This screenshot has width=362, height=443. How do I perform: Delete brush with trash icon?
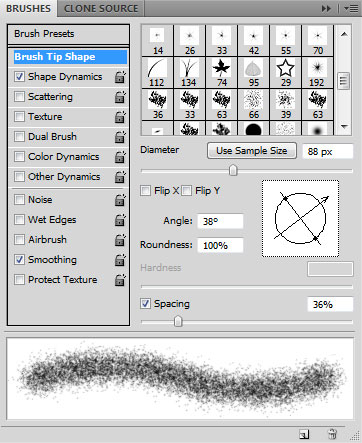click(332, 434)
